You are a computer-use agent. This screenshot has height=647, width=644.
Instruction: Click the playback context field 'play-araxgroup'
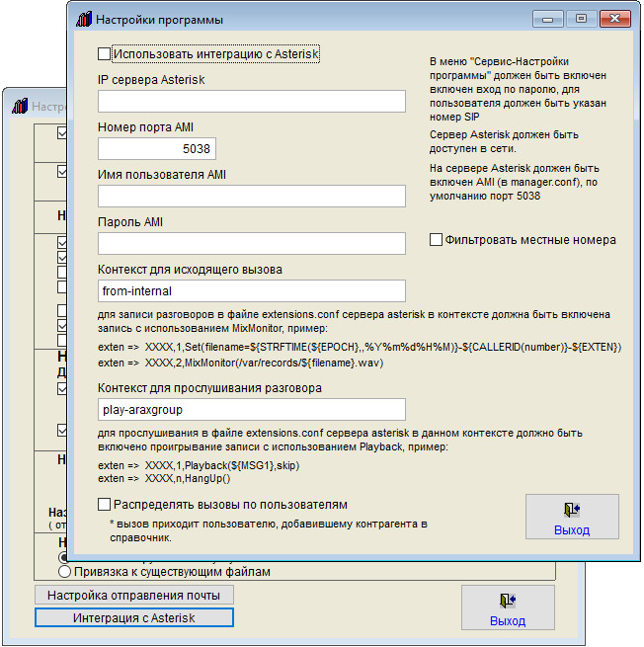click(x=252, y=409)
